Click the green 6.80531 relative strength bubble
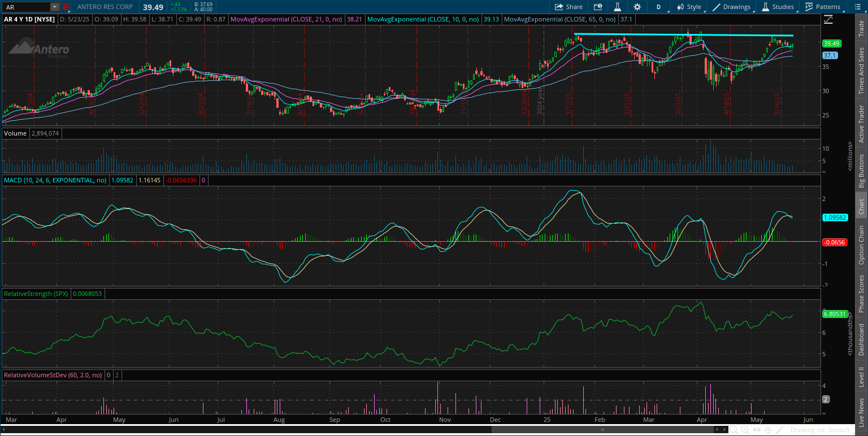 [x=835, y=314]
